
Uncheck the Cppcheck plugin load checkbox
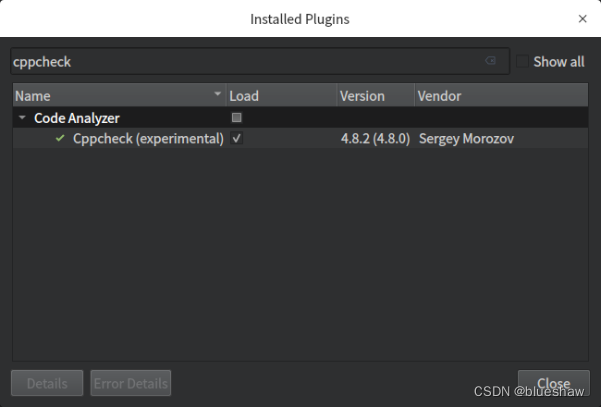tap(237, 139)
